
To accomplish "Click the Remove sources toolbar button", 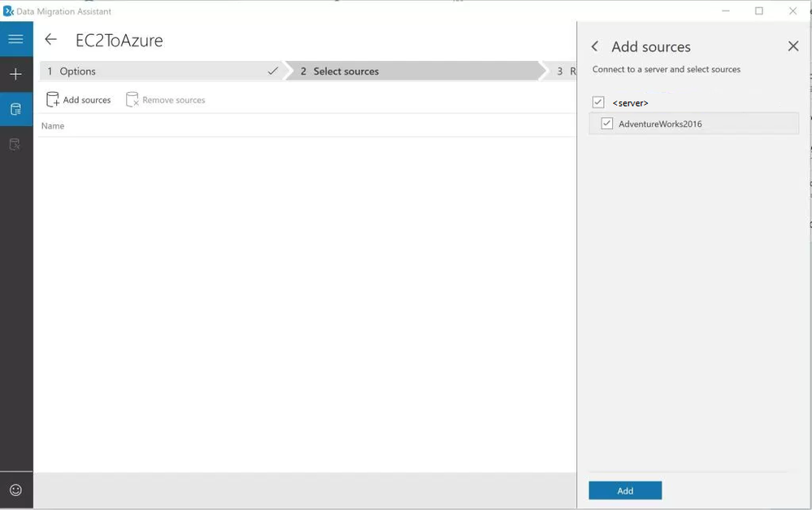I will click(166, 99).
